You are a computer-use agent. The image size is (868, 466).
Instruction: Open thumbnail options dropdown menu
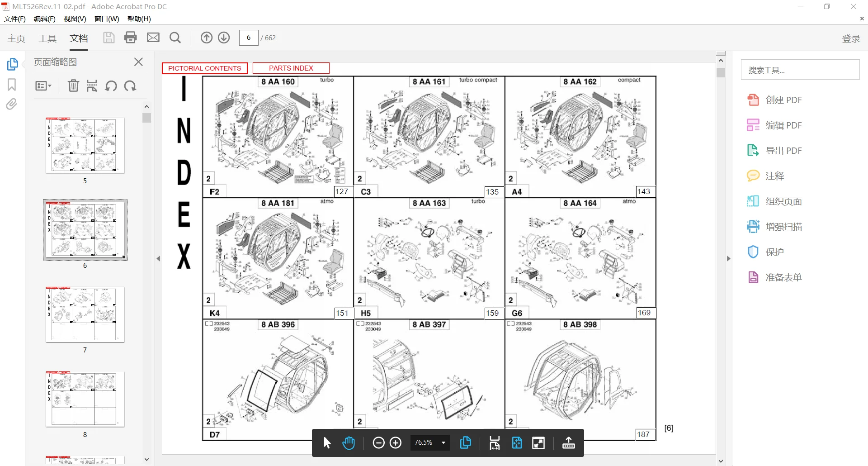(43, 86)
